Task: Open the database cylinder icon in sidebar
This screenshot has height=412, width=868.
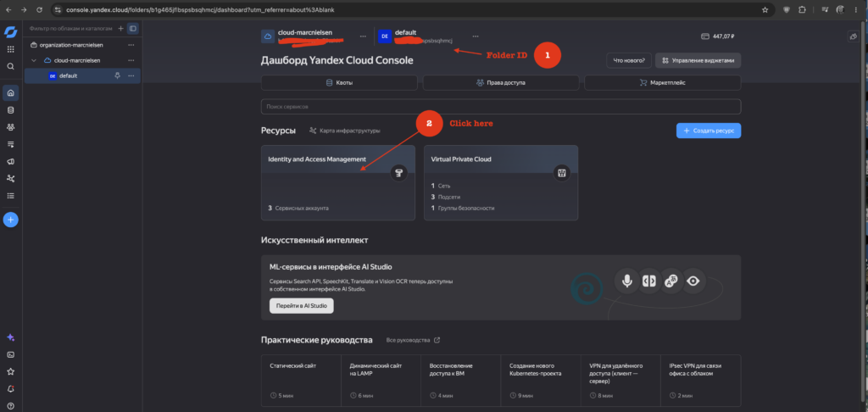Action: 10,110
